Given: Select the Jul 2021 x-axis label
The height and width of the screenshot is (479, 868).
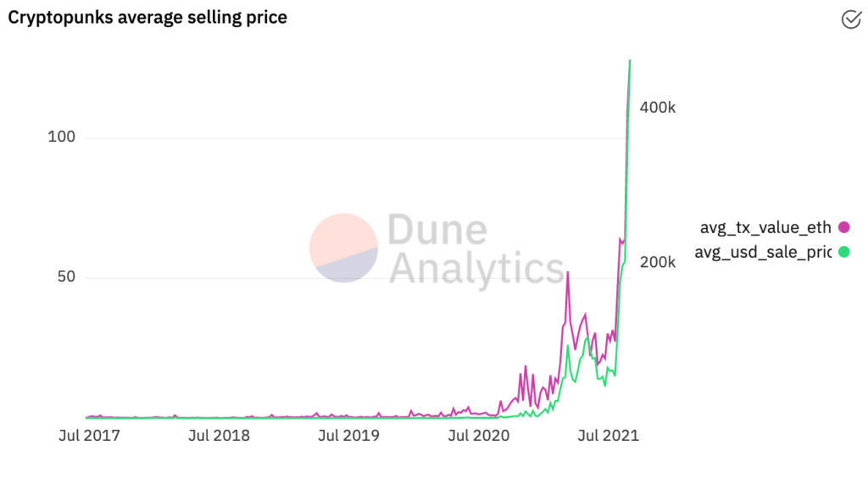Looking at the screenshot, I should tap(609, 435).
